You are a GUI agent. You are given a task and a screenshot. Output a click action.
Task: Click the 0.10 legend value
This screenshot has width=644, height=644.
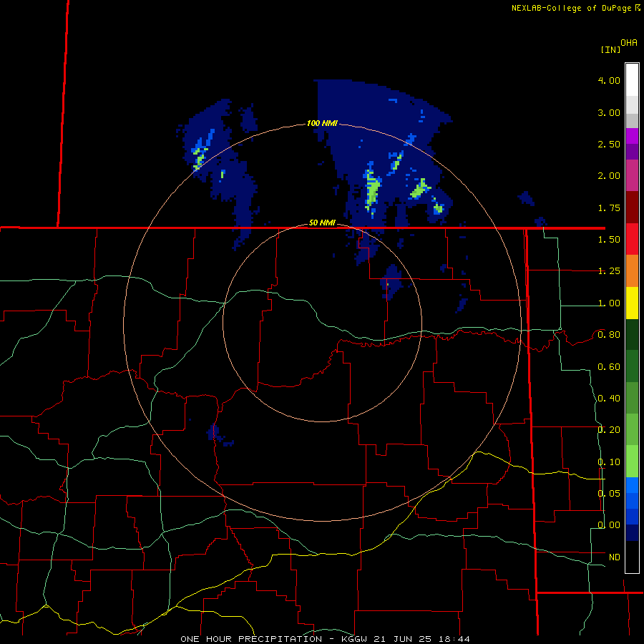[609, 462]
